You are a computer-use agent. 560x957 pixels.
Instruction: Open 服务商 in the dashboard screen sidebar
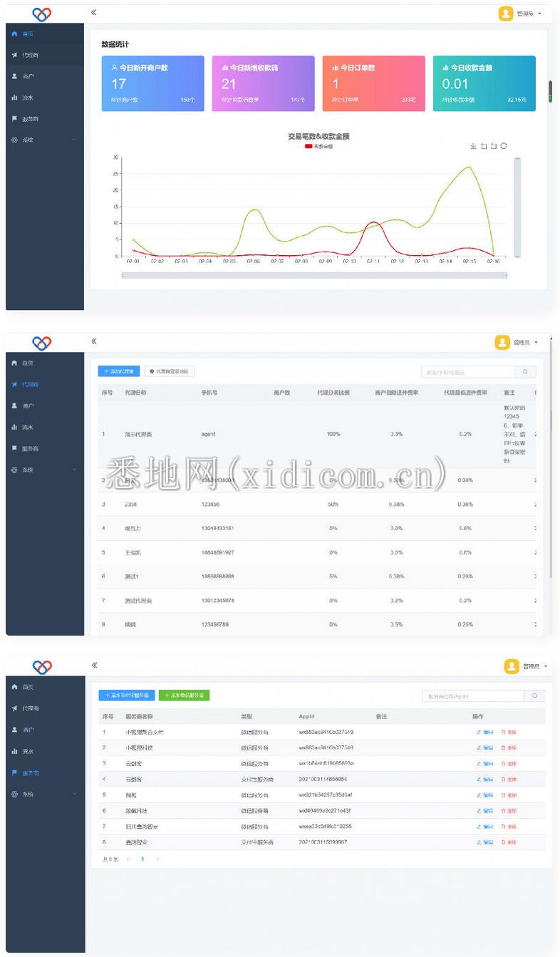44,119
